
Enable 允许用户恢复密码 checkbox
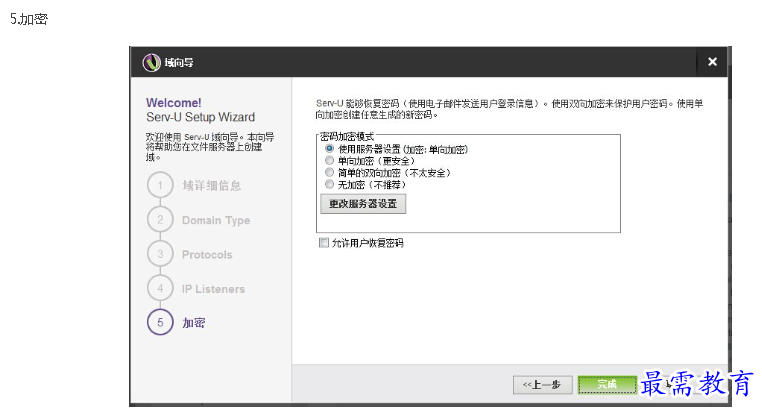click(x=324, y=242)
